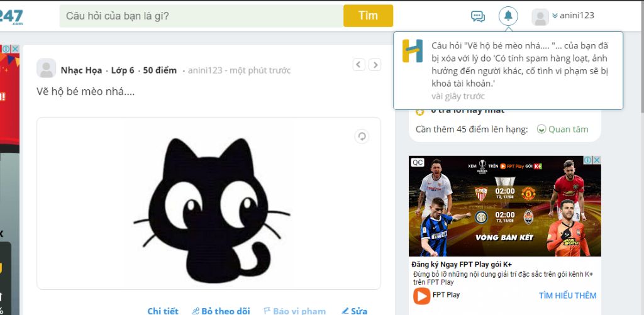644x315 pixels.
Task: Rotate the cat image using the circular icon
Action: pyautogui.click(x=362, y=136)
